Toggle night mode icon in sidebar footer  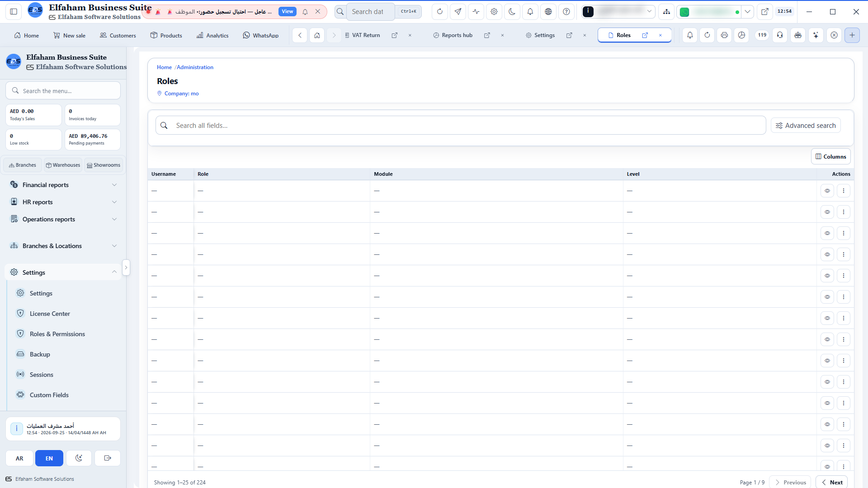coord(79,458)
